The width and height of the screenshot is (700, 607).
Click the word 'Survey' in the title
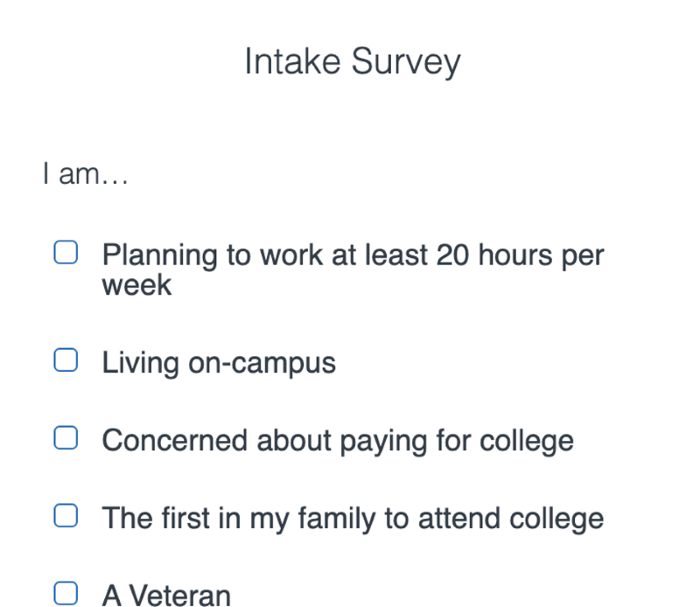[406, 62]
